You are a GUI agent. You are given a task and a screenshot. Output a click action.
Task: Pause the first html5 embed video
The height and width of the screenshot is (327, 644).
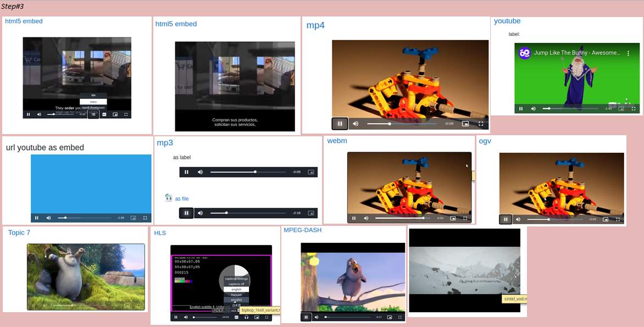(29, 115)
